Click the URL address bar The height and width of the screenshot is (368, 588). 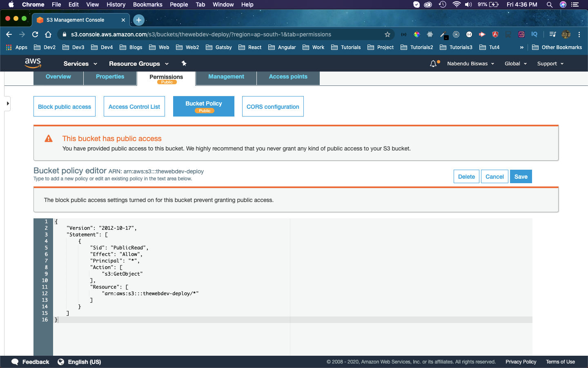(227, 34)
